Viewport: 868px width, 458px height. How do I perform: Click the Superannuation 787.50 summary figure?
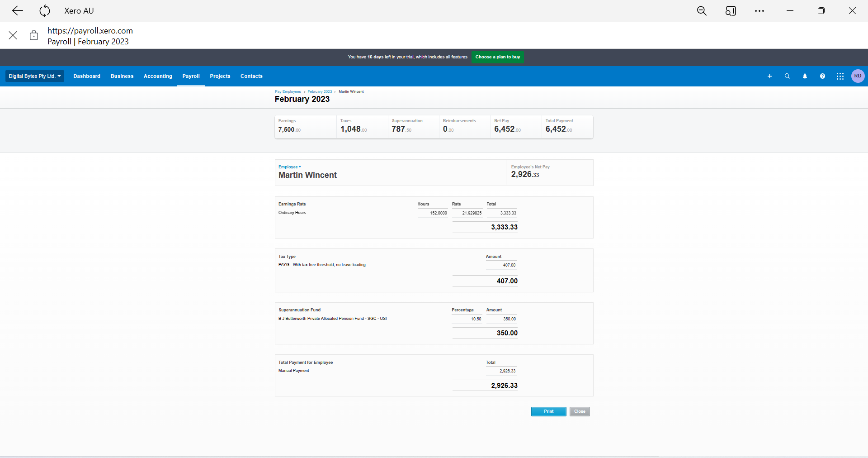click(401, 129)
